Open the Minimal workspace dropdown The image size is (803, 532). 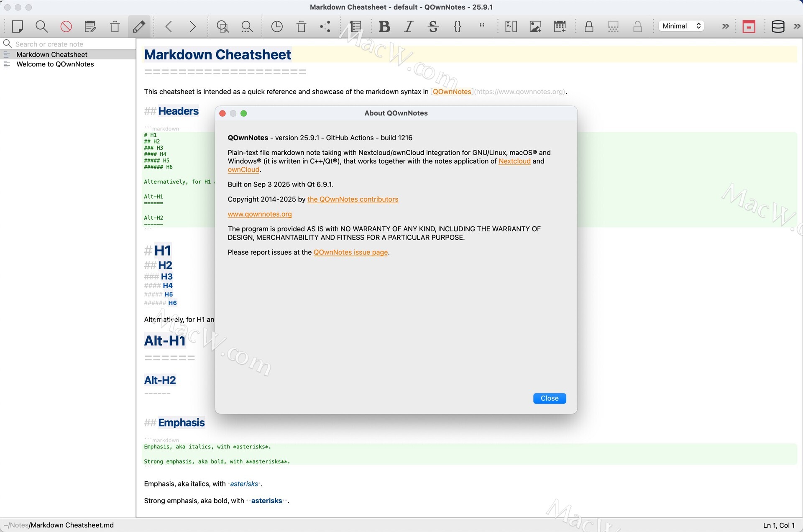(681, 26)
